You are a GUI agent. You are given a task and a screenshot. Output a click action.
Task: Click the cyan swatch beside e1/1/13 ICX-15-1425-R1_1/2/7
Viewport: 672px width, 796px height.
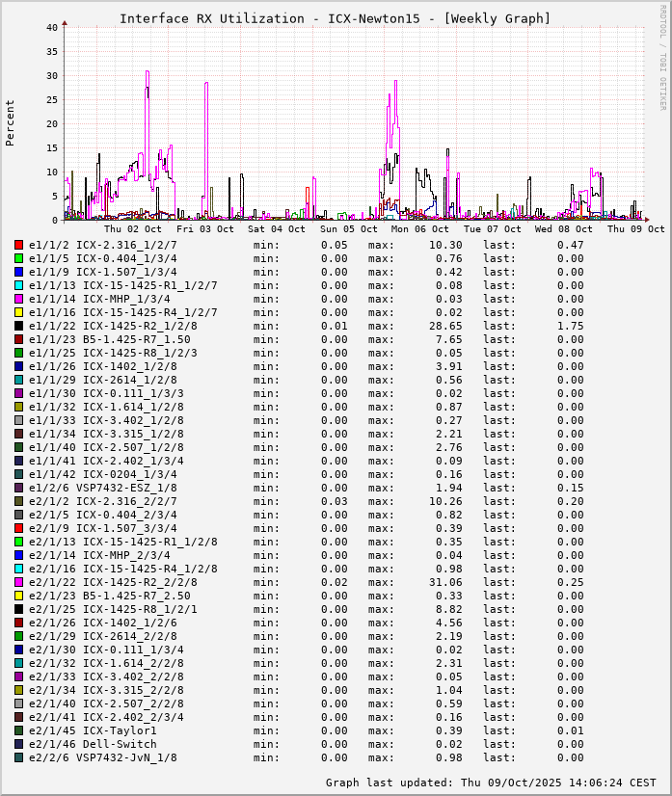pyautogui.click(x=18, y=285)
